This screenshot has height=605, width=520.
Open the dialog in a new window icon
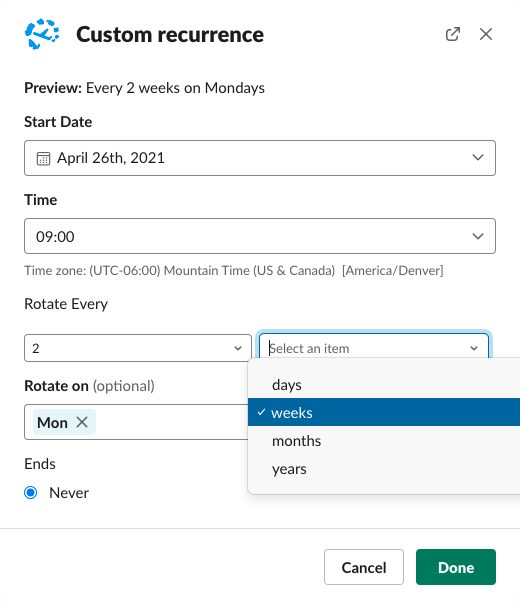coord(453,34)
